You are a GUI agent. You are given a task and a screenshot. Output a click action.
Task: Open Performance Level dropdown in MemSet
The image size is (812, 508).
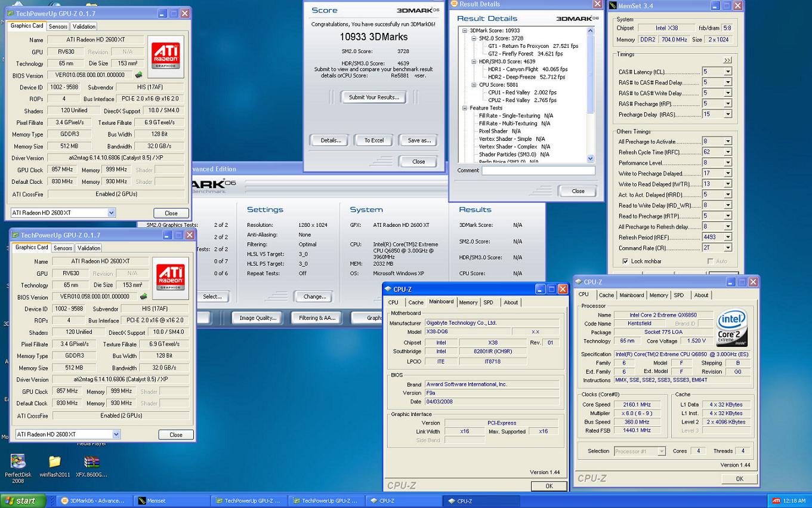pos(728,163)
